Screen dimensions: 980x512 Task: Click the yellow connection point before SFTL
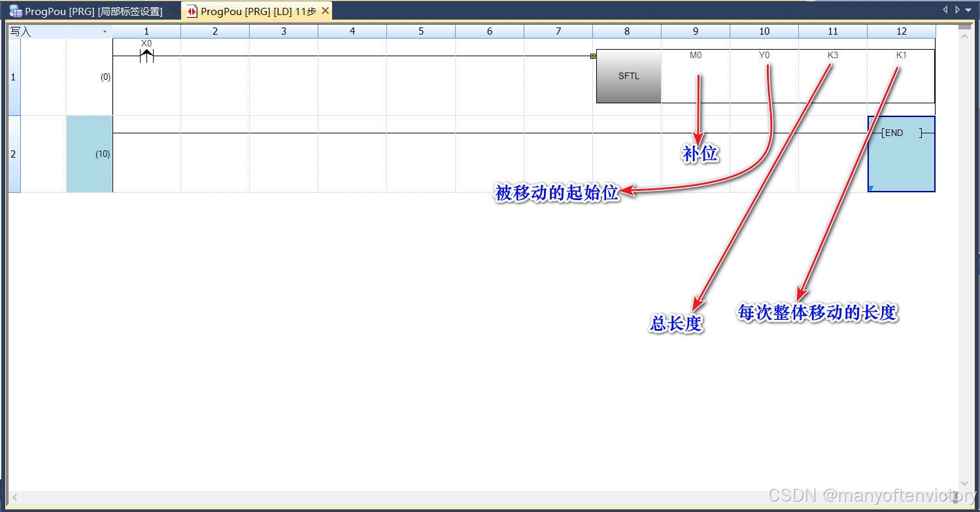pos(593,56)
